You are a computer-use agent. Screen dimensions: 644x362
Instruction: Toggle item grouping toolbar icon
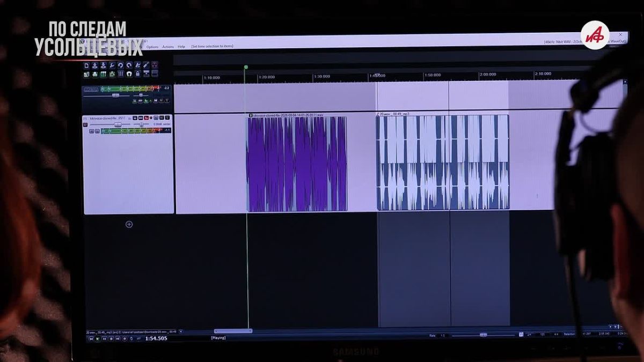click(95, 74)
